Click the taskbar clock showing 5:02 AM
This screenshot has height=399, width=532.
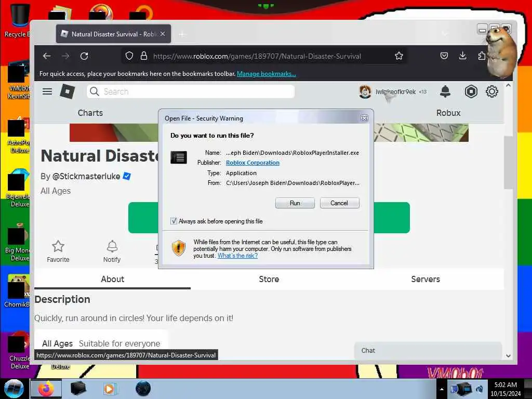506,389
